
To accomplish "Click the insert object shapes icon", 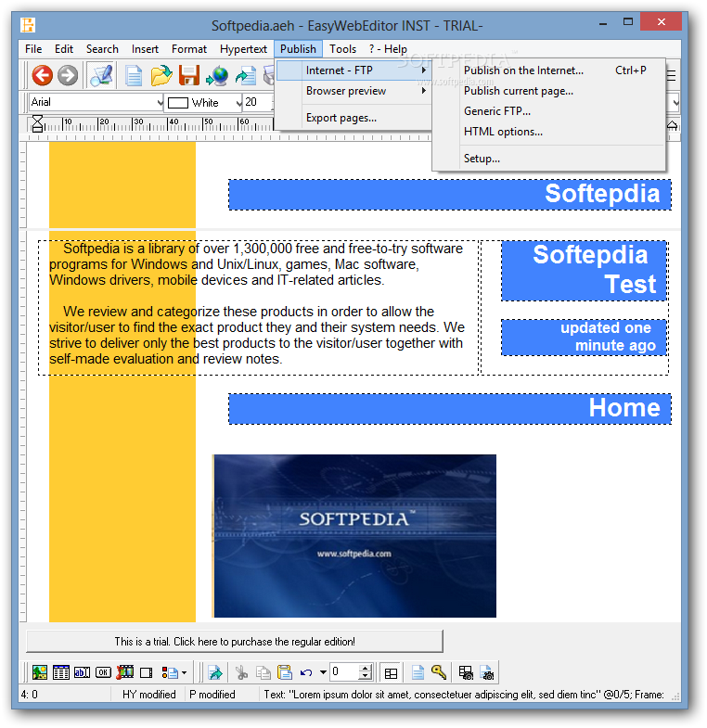I will [170, 672].
